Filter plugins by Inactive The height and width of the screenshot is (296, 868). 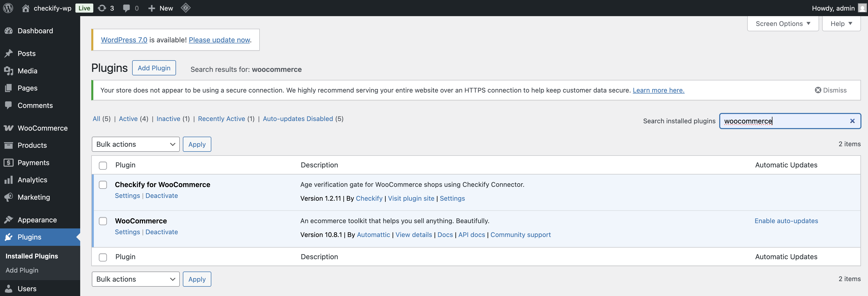tap(168, 119)
